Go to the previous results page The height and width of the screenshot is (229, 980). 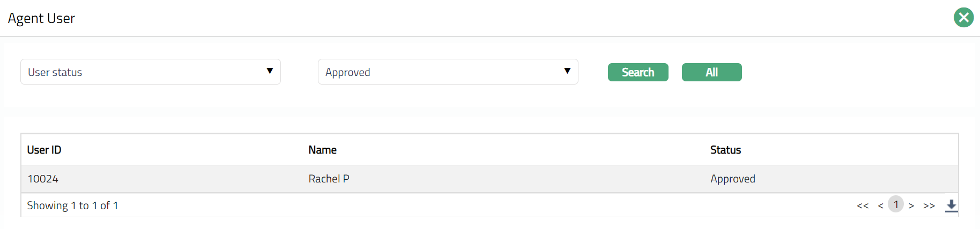coord(880,205)
